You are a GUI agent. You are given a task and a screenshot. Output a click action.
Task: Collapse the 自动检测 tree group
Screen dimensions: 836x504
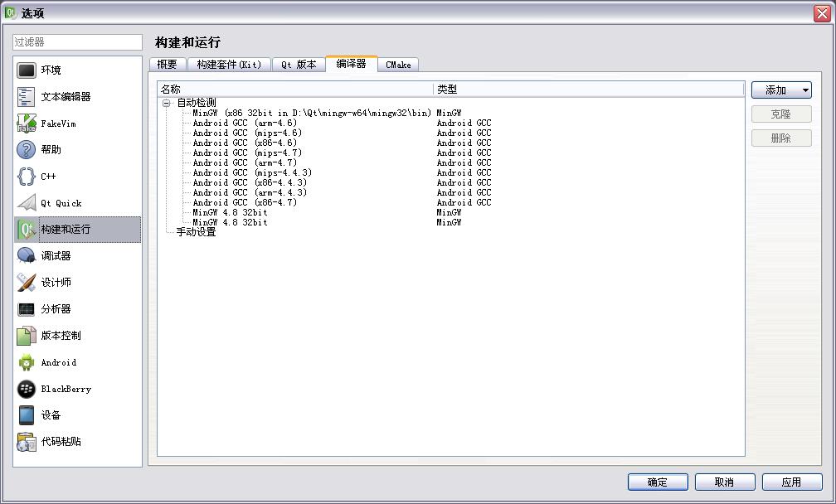click(167, 103)
